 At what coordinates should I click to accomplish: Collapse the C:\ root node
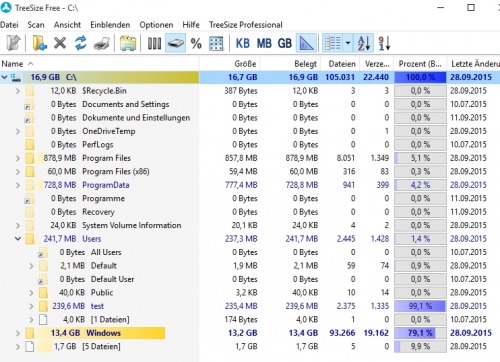[4, 77]
